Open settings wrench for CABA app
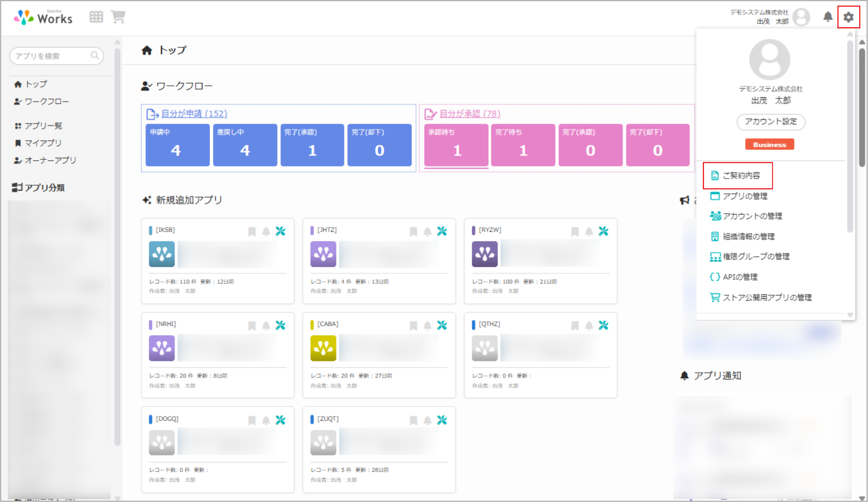The height and width of the screenshot is (502, 868). coord(442,325)
